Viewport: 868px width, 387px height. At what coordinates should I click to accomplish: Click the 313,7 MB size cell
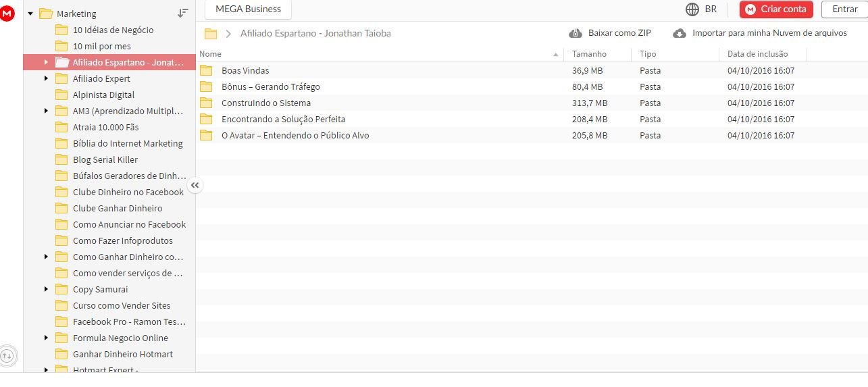(x=590, y=103)
